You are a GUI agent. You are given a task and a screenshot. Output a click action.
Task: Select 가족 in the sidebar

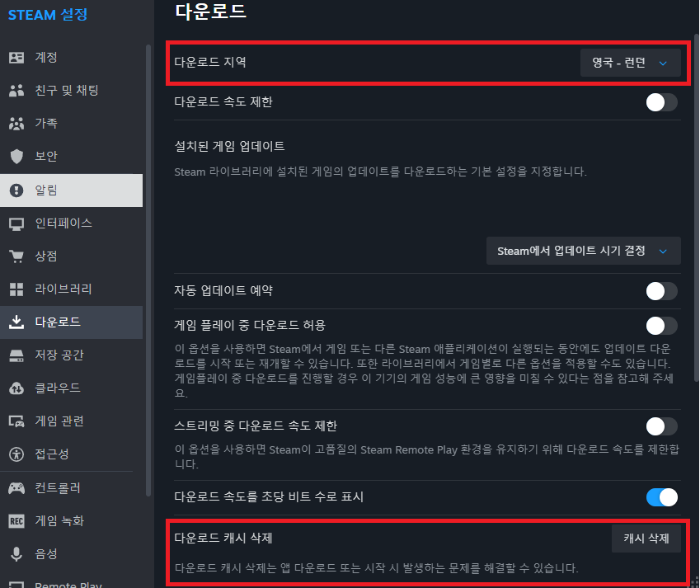(72, 123)
